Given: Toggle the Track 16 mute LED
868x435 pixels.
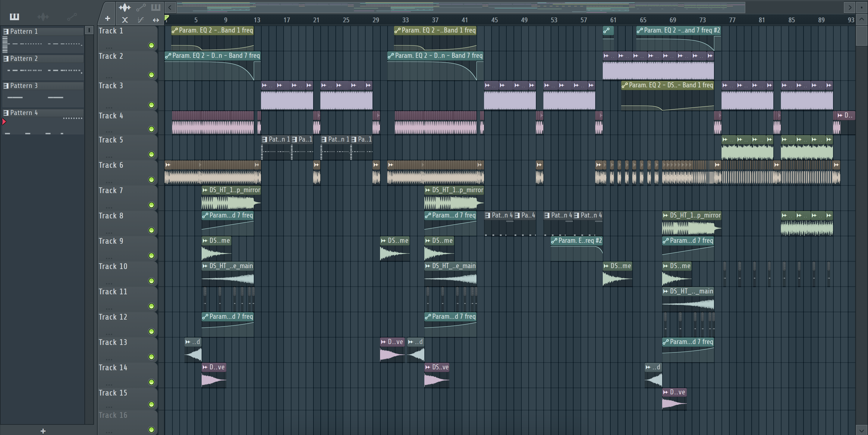Looking at the screenshot, I should (151, 430).
